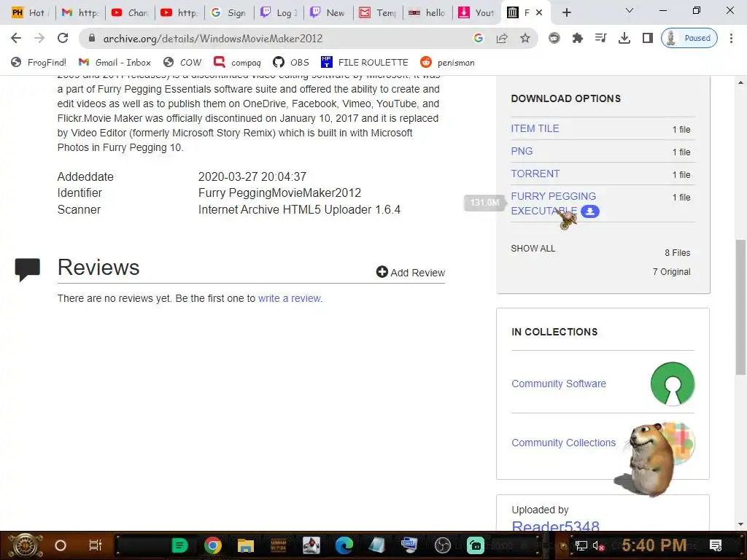
Task: Toggle the Chrome side panel
Action: coord(648,38)
